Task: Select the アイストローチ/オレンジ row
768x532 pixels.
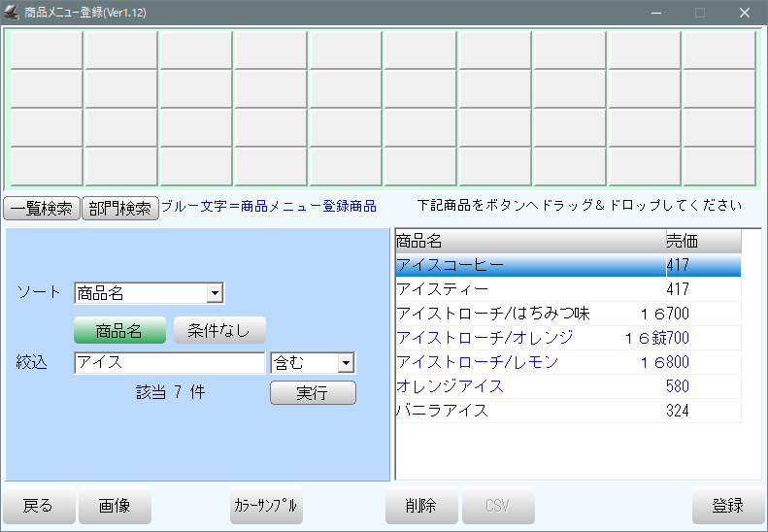Action: tap(568, 338)
